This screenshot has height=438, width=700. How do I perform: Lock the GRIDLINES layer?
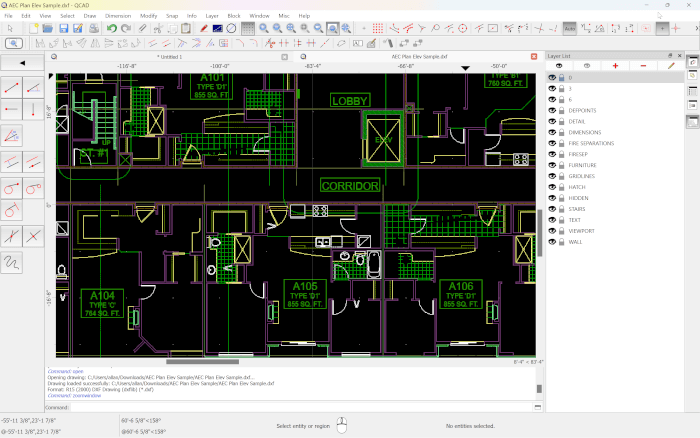562,176
